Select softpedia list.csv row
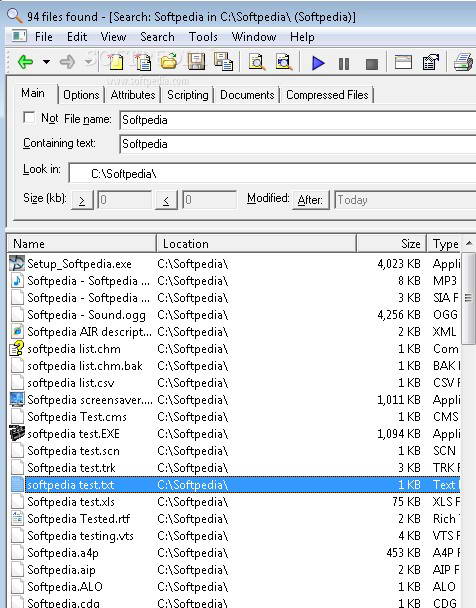Screen dimensions: 476x608 tap(235, 383)
